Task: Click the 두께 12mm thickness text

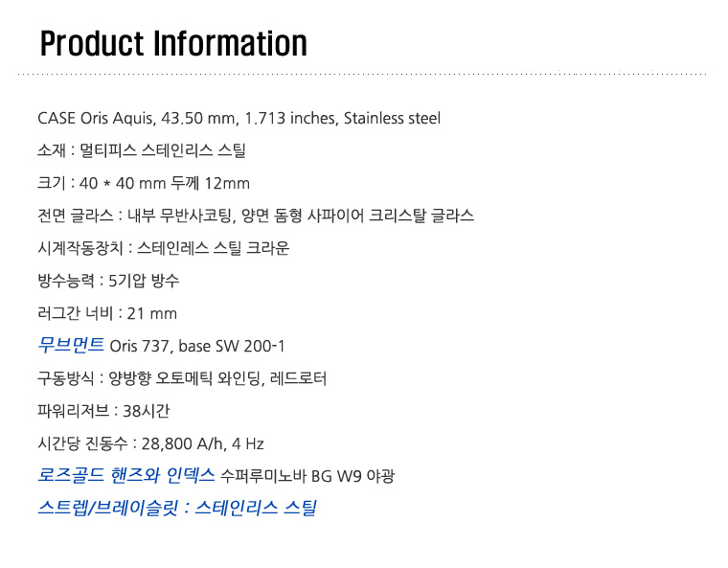Action: [211, 183]
